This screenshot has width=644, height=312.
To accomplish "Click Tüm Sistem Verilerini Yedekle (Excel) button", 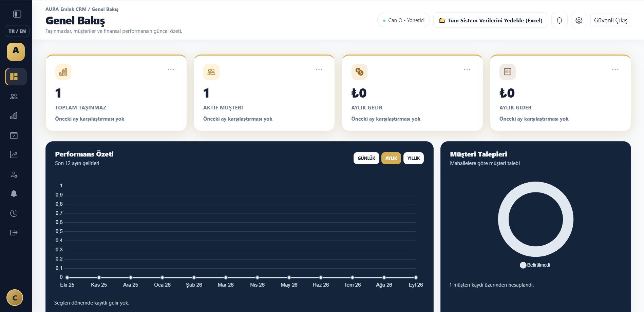I will (491, 20).
